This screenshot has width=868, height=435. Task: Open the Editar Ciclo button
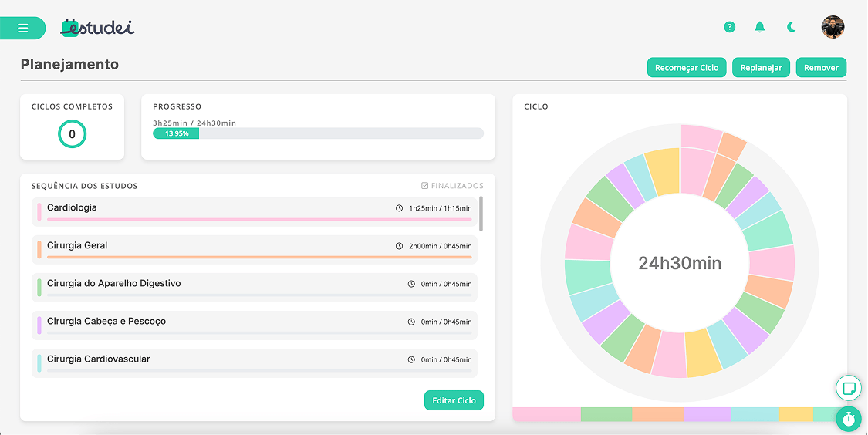[x=454, y=400]
